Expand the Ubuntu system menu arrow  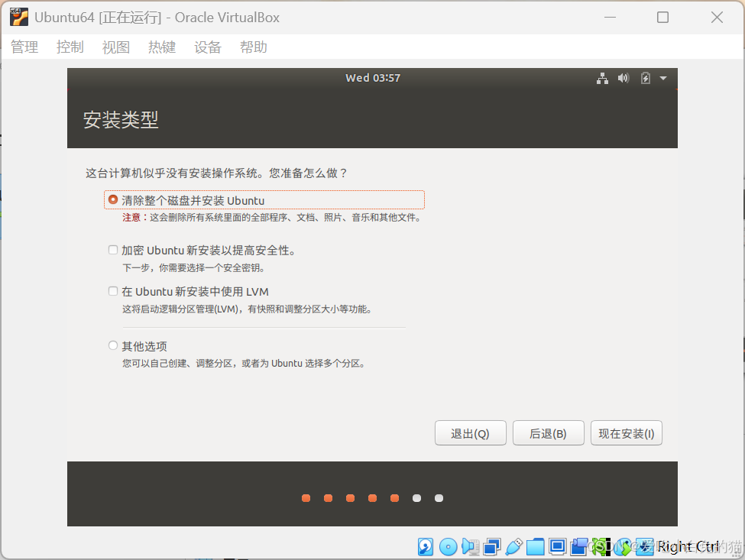[663, 79]
